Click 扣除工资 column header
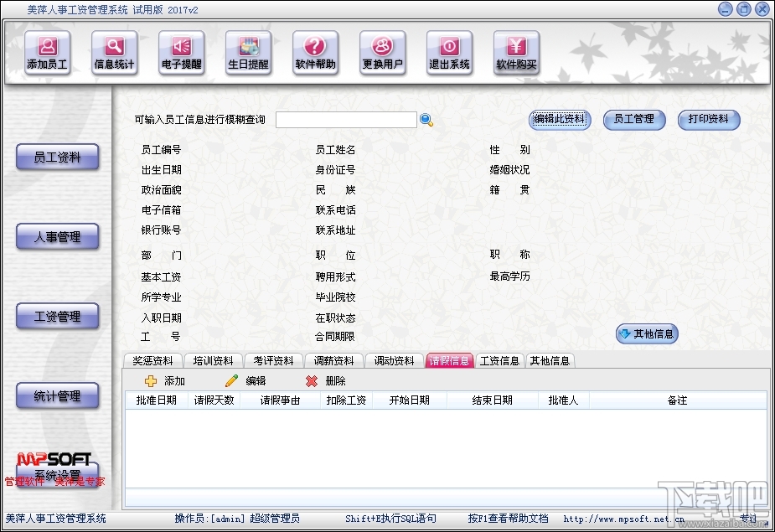This screenshot has height=532, width=775. point(347,400)
